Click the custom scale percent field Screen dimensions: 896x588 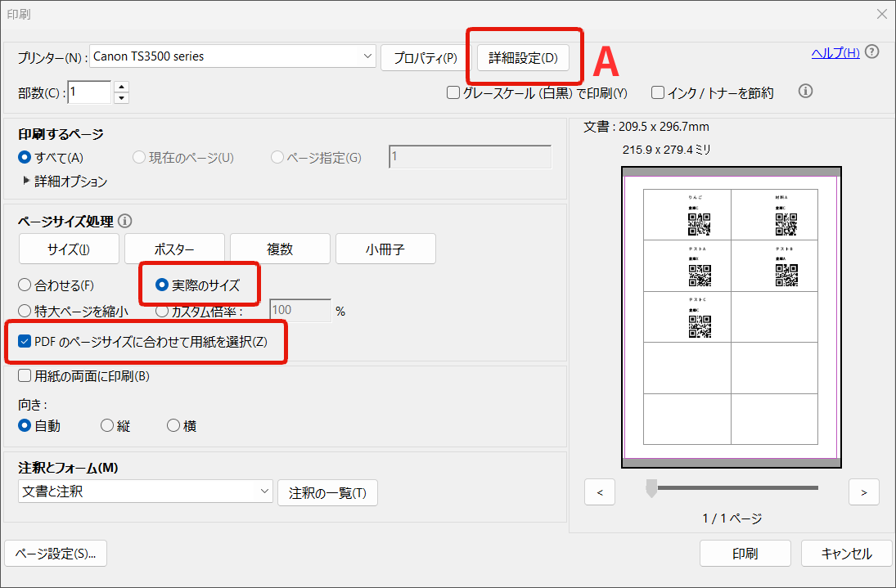click(x=300, y=311)
